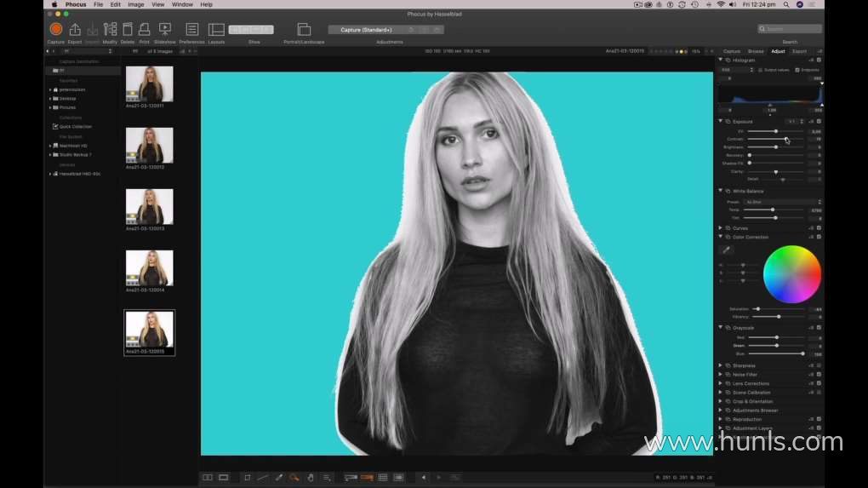Viewport: 868px width, 488px height.
Task: Click the Blue slider in Grayscale
Action: click(x=775, y=353)
